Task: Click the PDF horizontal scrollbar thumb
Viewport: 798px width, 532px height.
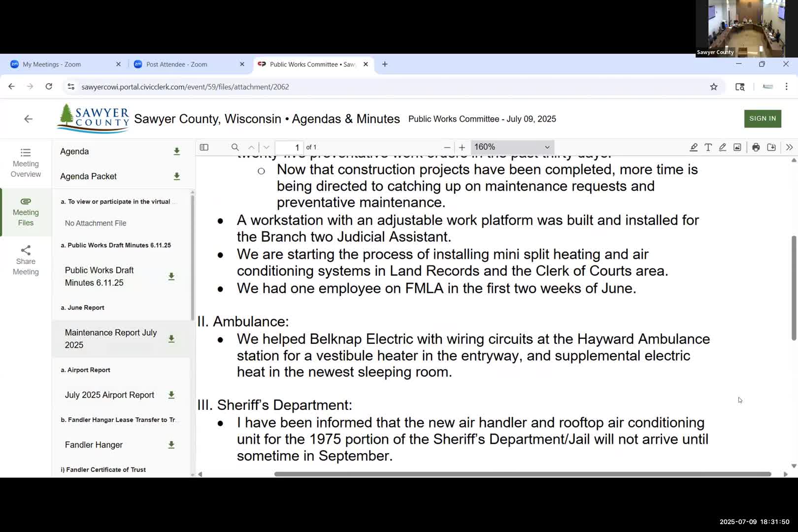Action: (523, 474)
